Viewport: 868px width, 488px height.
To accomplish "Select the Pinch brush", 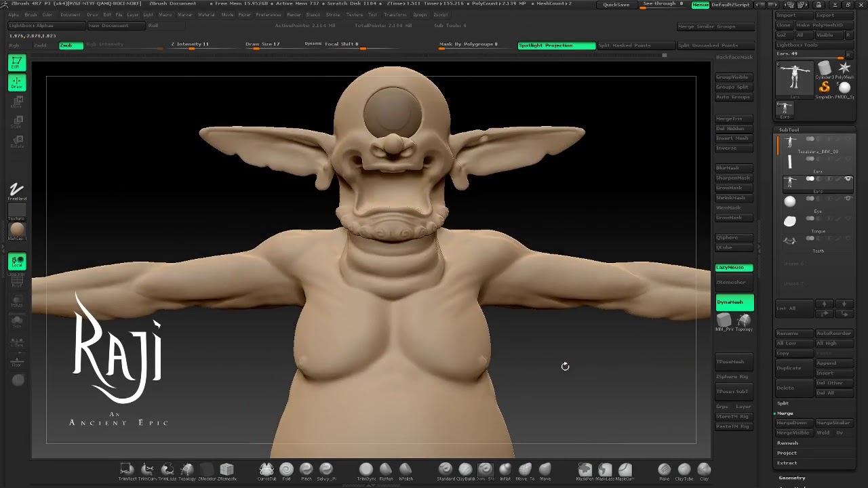I will pyautogui.click(x=307, y=470).
